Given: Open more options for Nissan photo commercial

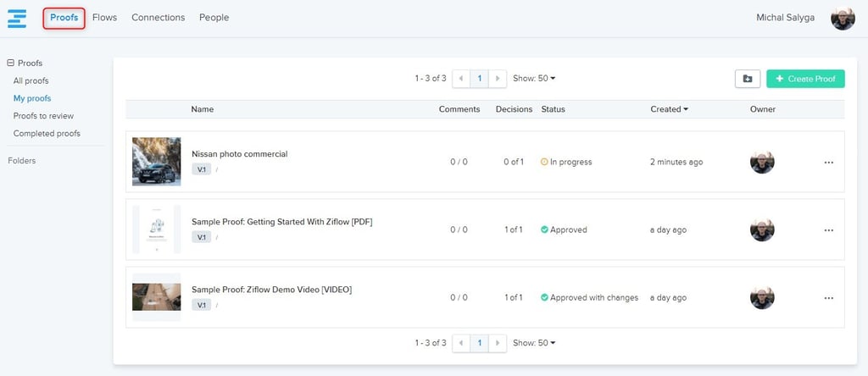Looking at the screenshot, I should [828, 162].
